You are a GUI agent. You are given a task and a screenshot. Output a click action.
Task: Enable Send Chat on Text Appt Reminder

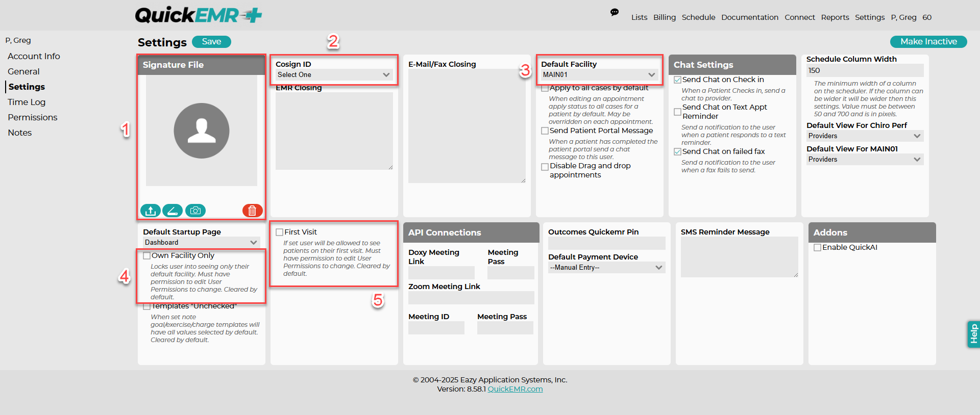pyautogui.click(x=677, y=112)
